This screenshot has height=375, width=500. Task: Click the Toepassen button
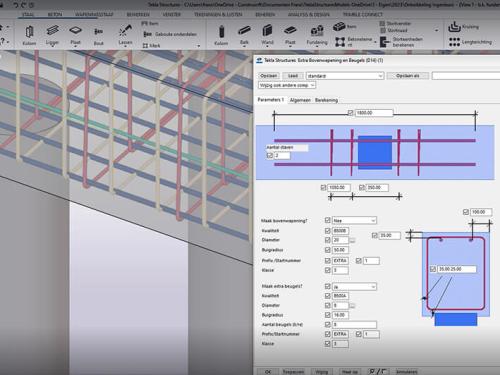point(293,372)
